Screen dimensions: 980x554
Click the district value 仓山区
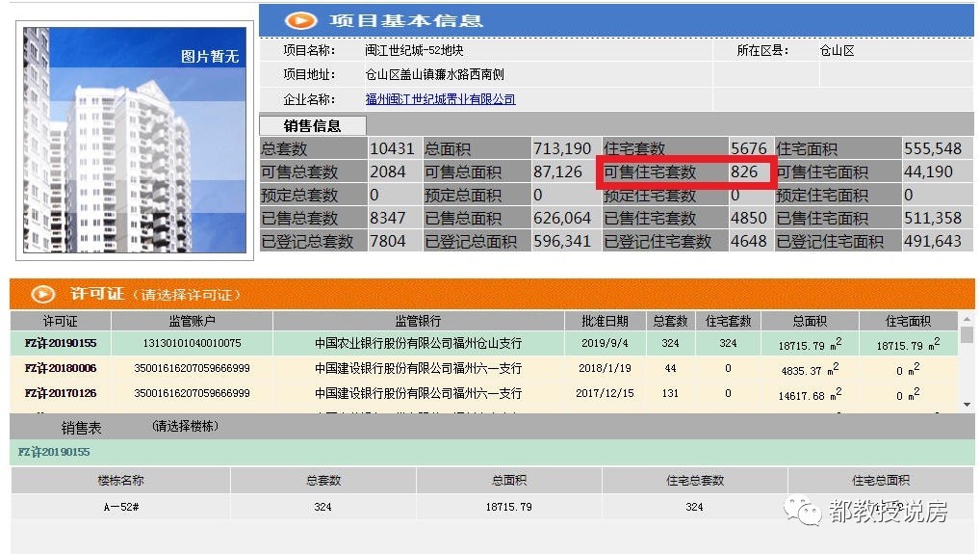point(837,51)
